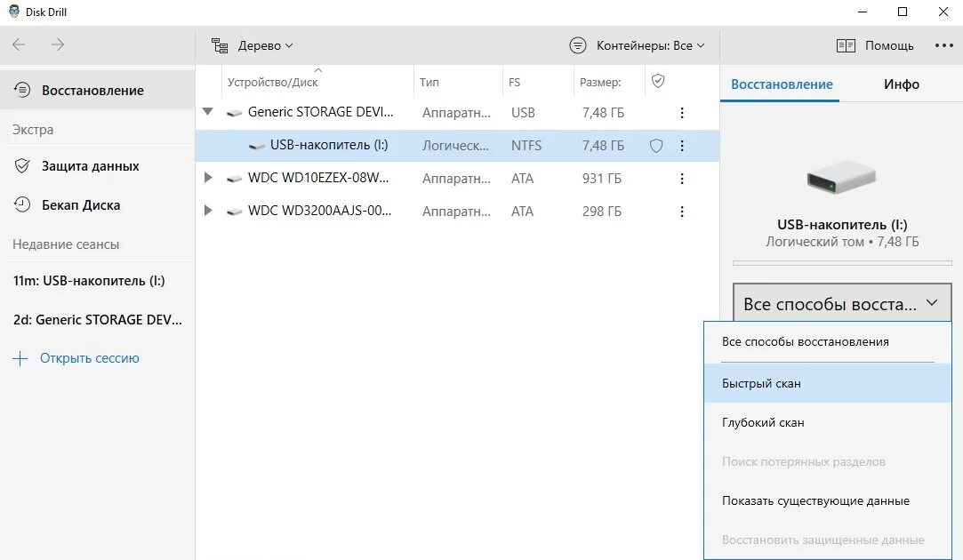
Task: Open recent session 2d: Generic STORAGE DEV...
Action: (x=98, y=319)
